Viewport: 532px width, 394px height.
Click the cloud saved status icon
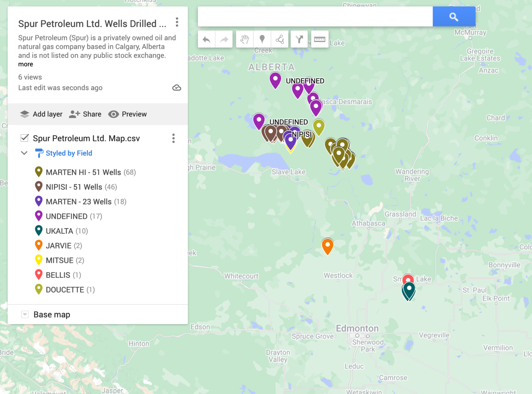pyautogui.click(x=177, y=88)
